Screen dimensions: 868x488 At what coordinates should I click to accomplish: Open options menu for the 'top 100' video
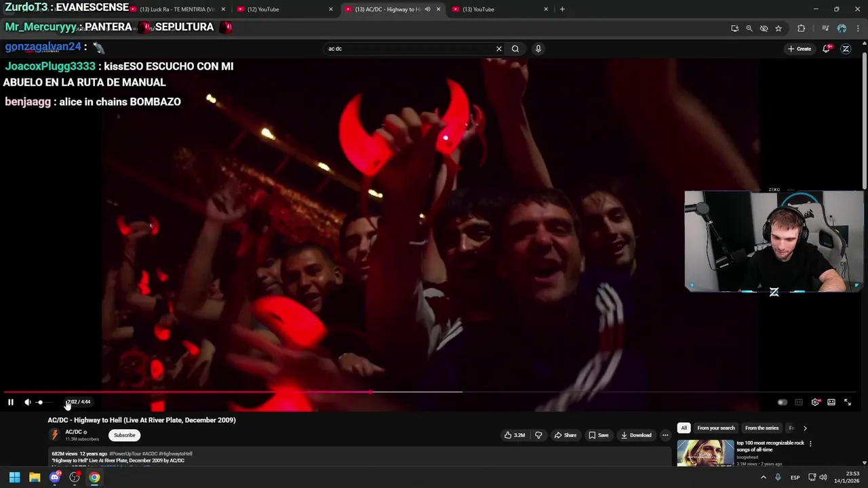(x=810, y=444)
